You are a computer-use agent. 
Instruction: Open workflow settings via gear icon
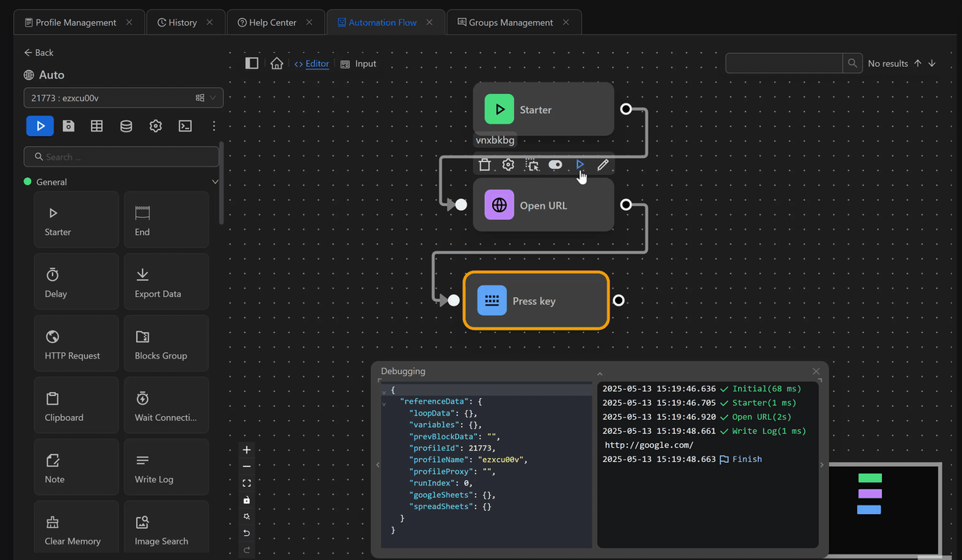coord(155,125)
